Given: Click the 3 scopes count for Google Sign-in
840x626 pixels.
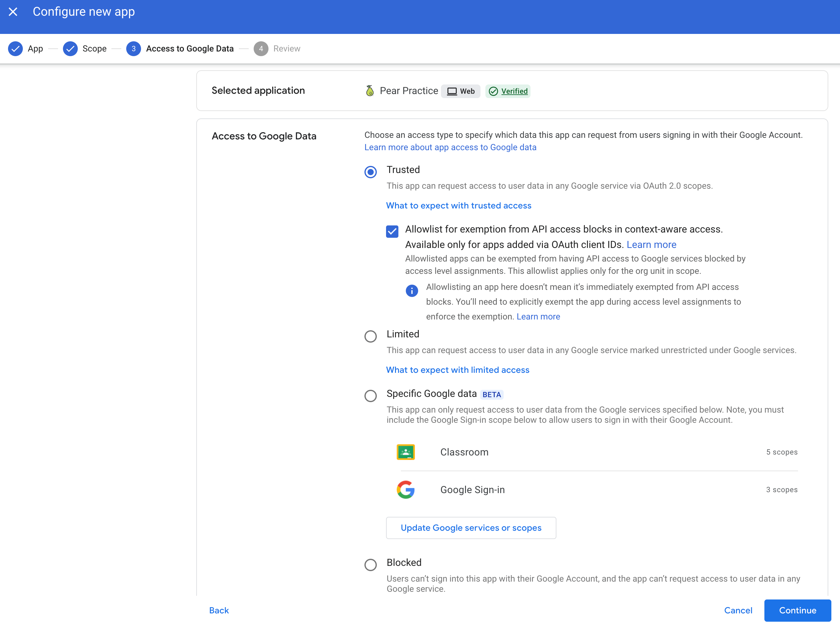Looking at the screenshot, I should (x=782, y=490).
